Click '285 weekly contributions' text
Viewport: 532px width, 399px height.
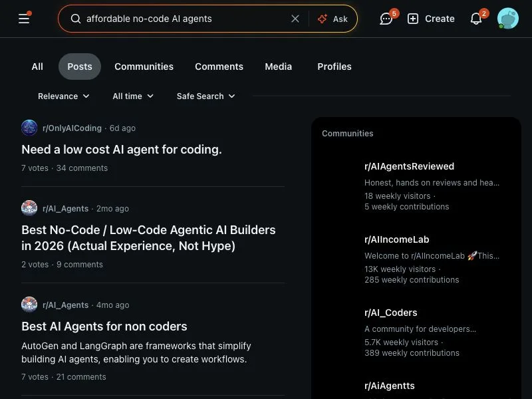coord(412,279)
